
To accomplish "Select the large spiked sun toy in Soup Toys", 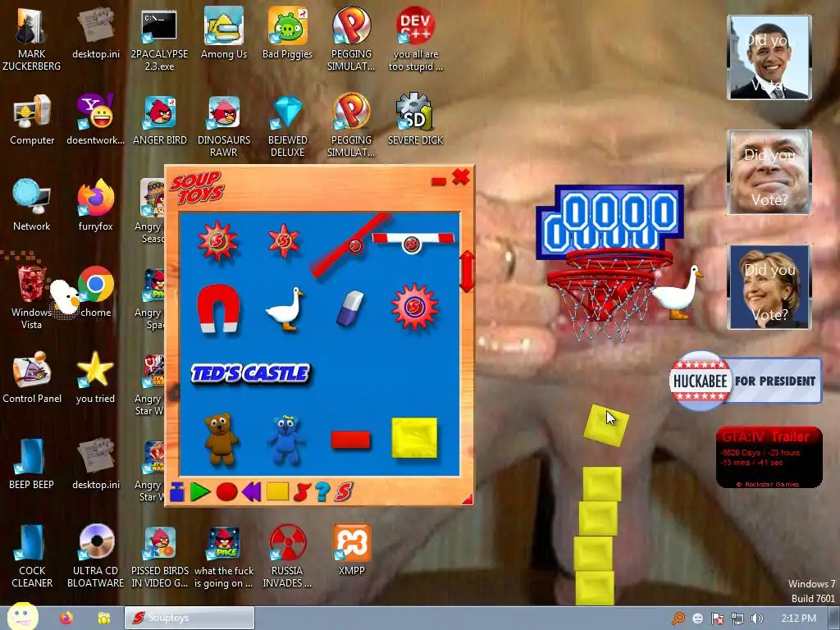I will tap(217, 240).
